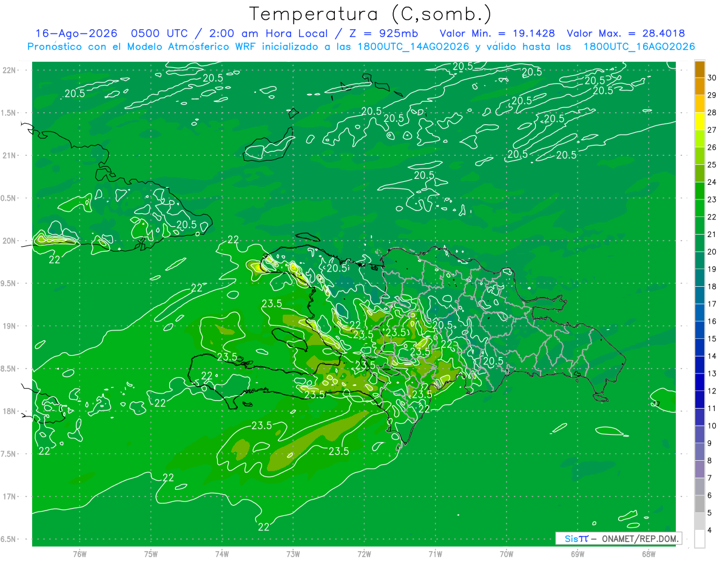Click the colorbar scale label '4'

[710, 530]
